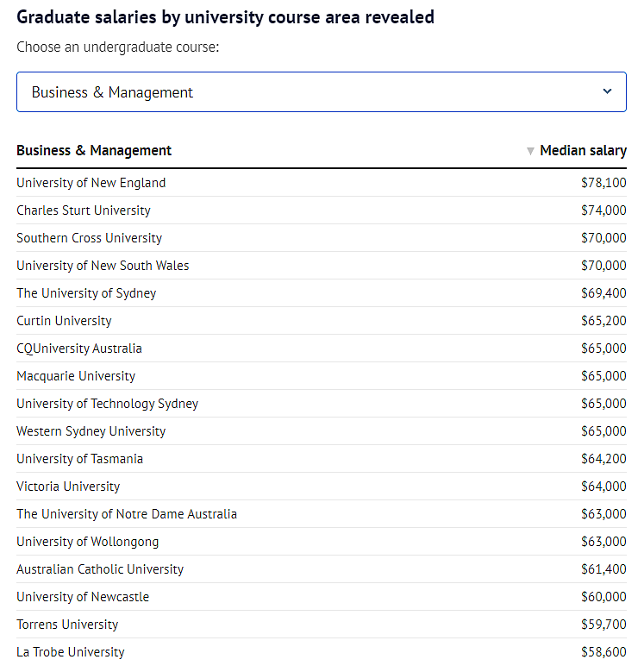Select The University of Notre Dame Australia

(322, 514)
